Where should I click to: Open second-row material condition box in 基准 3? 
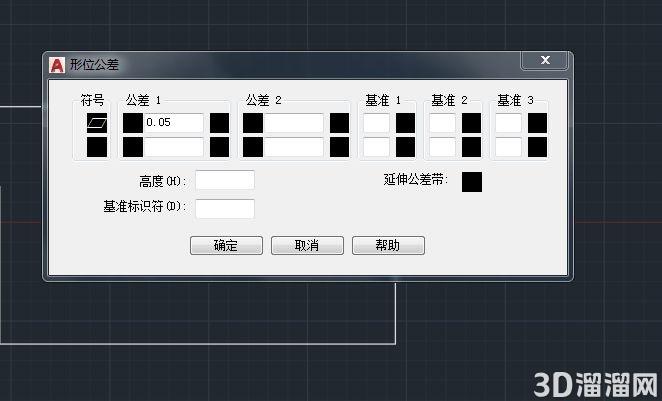(537, 147)
